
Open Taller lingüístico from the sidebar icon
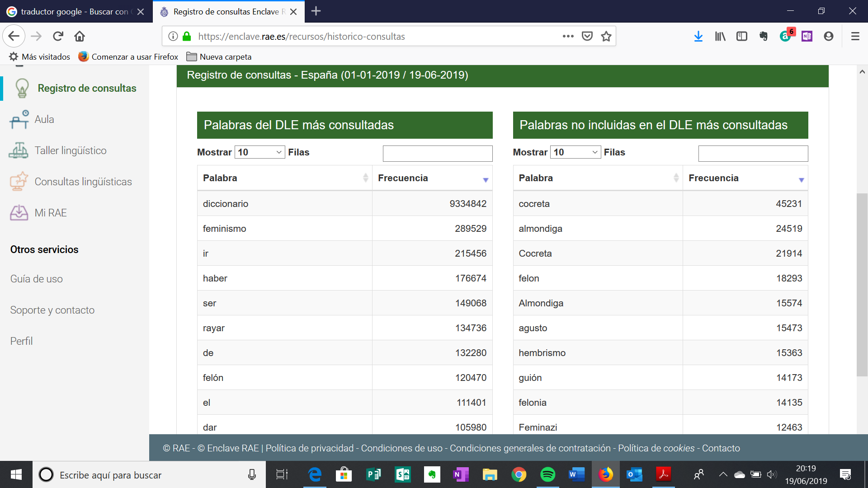(19, 150)
